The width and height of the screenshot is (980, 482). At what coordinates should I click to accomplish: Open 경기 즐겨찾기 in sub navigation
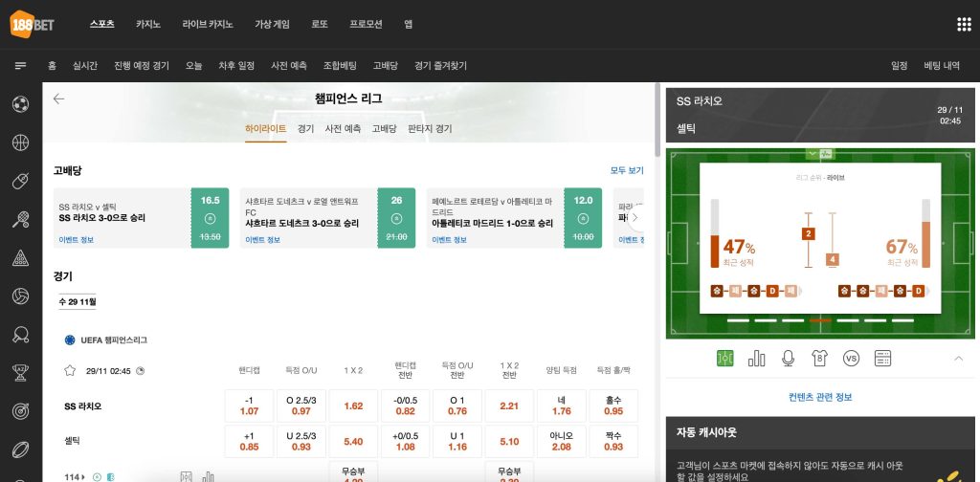point(440,66)
